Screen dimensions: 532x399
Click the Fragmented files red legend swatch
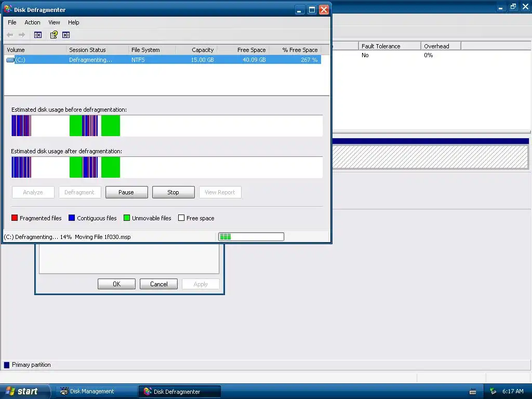(x=14, y=218)
